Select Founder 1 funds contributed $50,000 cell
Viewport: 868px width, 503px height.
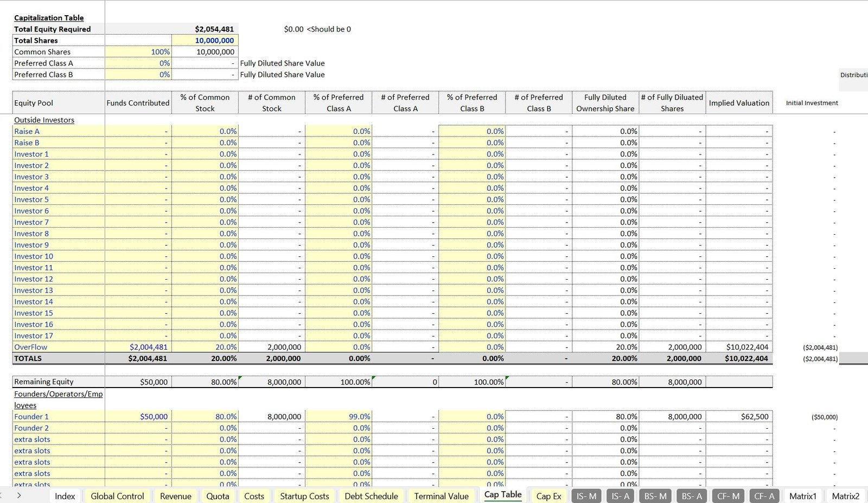pyautogui.click(x=138, y=417)
